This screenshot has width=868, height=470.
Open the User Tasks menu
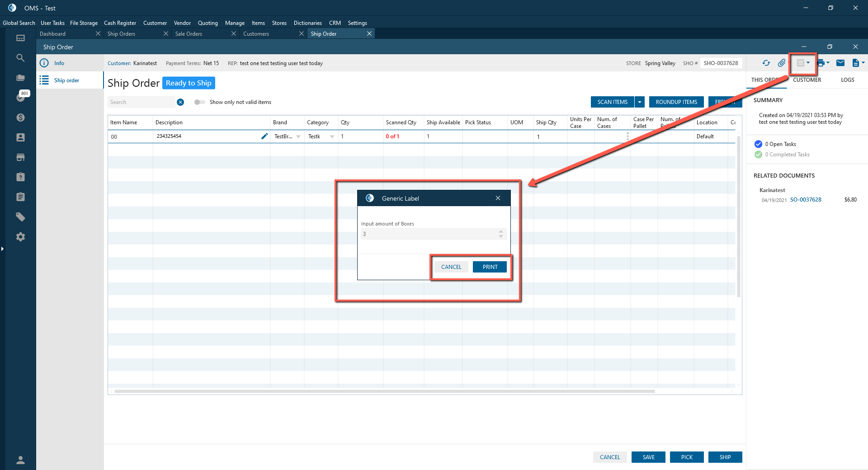tap(52, 23)
